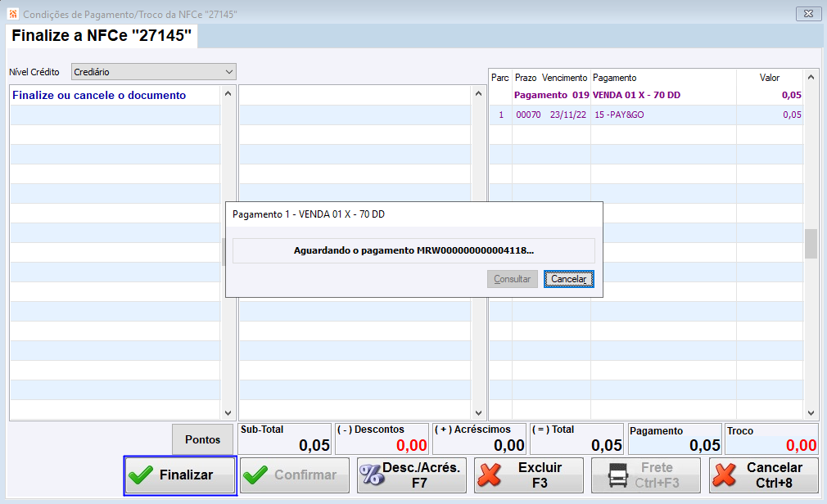Click the 'Aguardando o pagamento' status text

point(413,250)
